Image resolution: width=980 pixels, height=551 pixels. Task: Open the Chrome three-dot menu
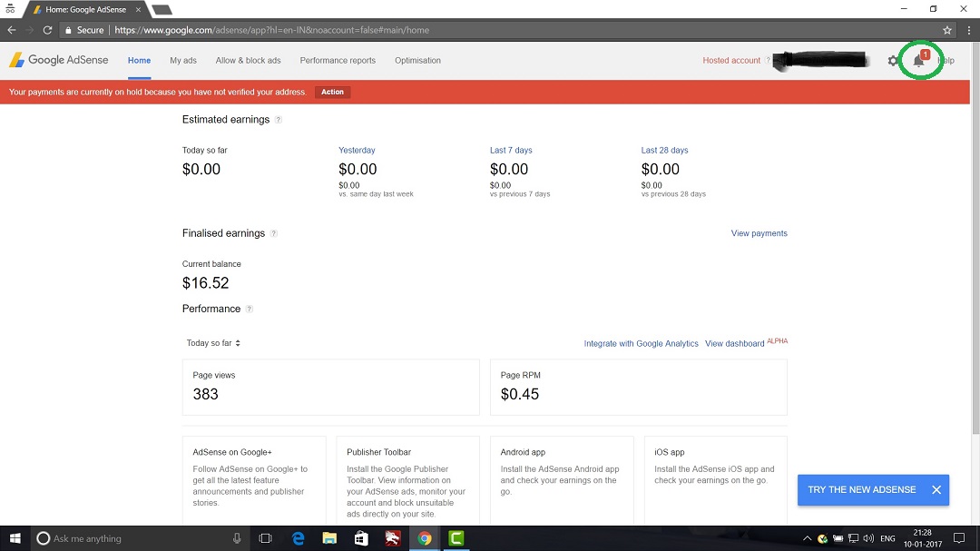(969, 30)
